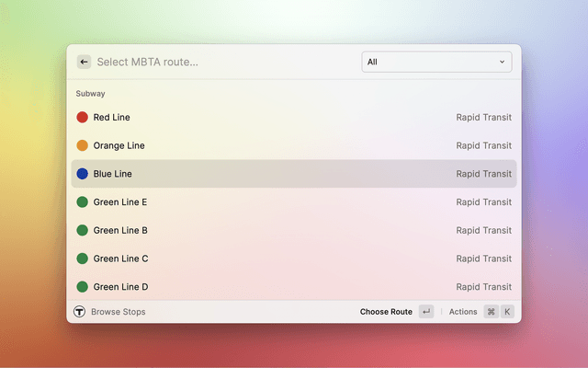
Task: Focus the Select MBTA route search field
Action: click(x=220, y=62)
